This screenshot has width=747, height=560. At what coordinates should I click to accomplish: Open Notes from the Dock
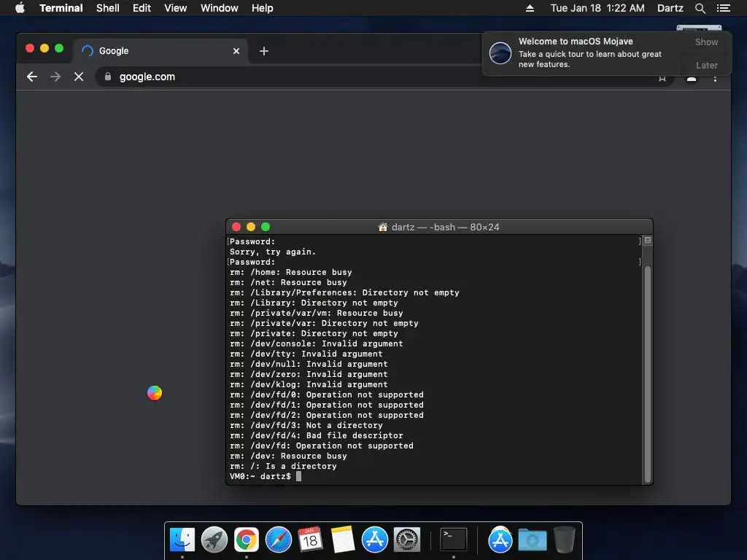click(x=343, y=540)
